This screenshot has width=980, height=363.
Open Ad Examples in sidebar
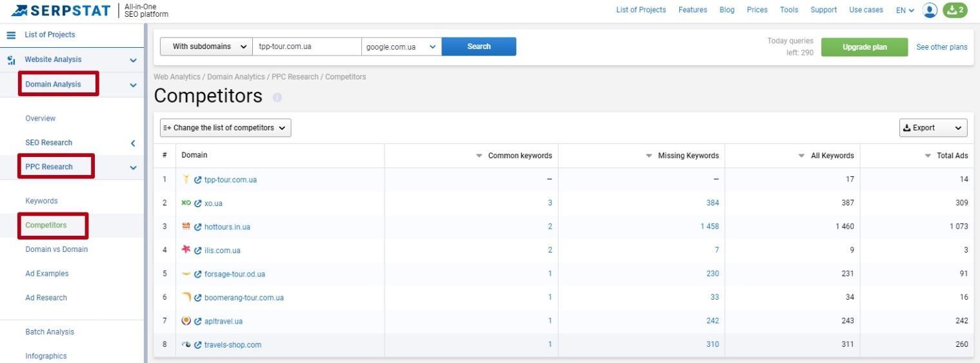pyautogui.click(x=46, y=274)
